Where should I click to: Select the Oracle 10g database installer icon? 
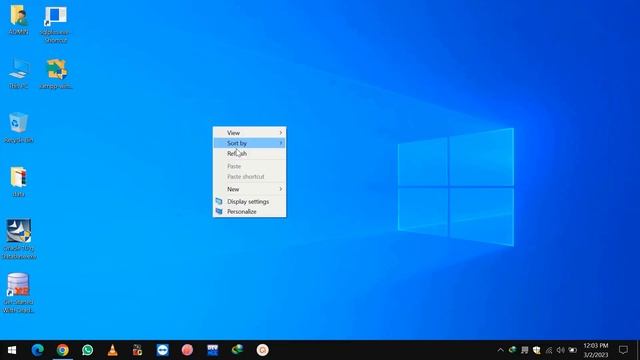pos(19,239)
